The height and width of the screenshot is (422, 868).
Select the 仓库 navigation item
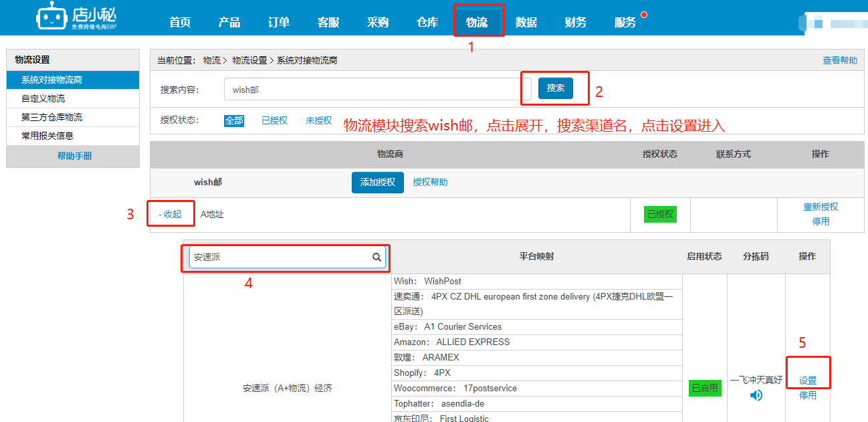point(427,22)
